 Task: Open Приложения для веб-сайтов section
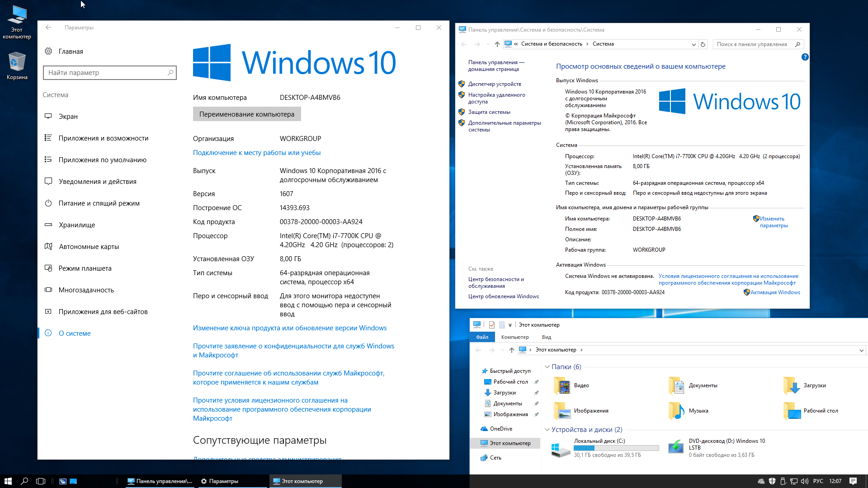click(x=96, y=312)
